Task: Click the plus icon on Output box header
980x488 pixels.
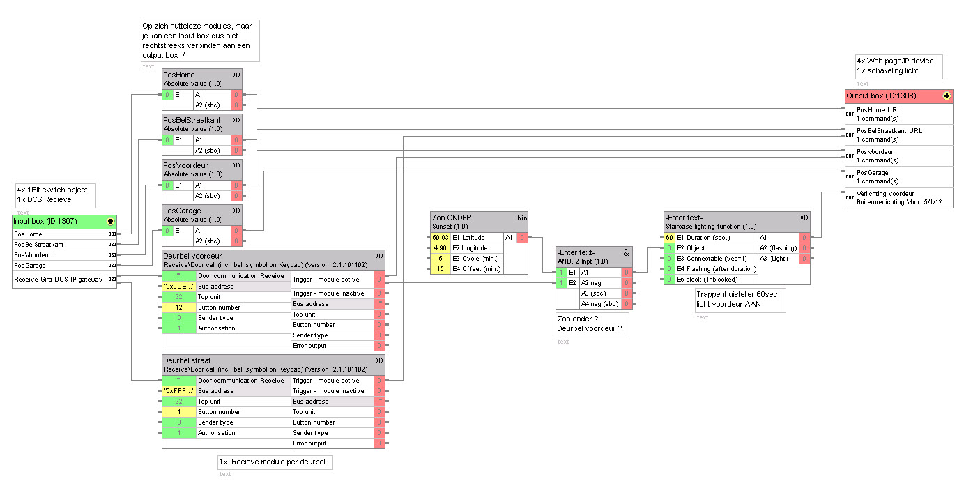Action: pos(947,96)
